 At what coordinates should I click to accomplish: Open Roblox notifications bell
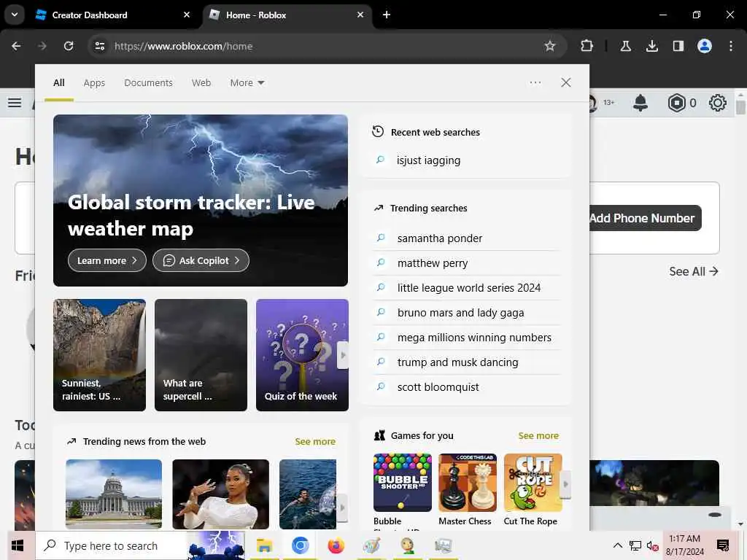coord(640,103)
